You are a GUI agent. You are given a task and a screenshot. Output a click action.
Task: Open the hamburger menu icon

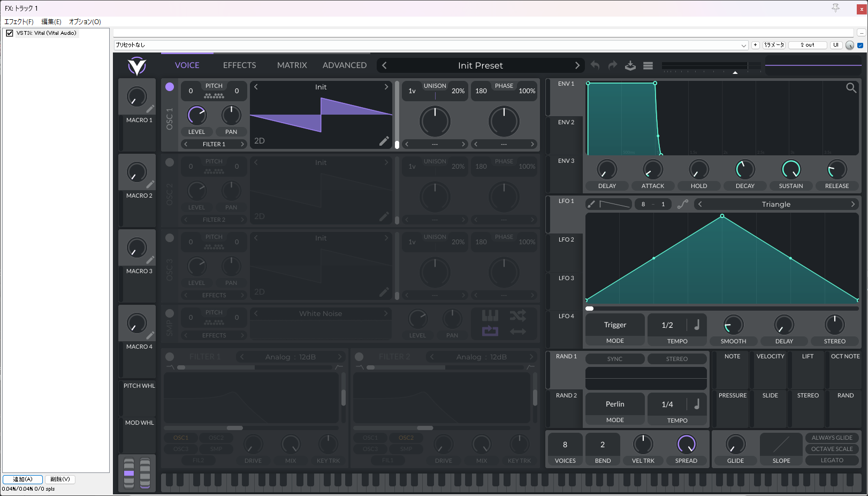(x=648, y=65)
